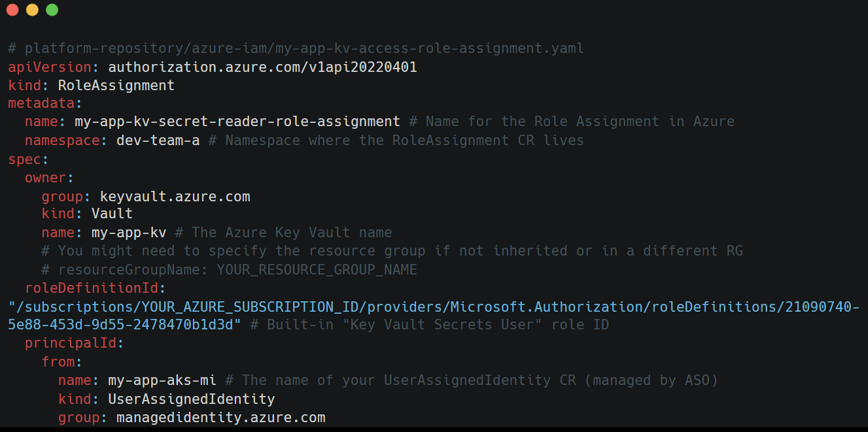868x432 pixels.
Task: Click comment about UserAssignedIdentity CR managed by ASO
Action: (x=471, y=380)
